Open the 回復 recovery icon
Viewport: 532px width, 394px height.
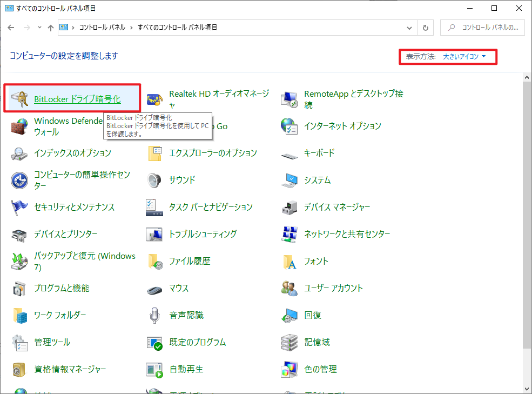point(289,315)
